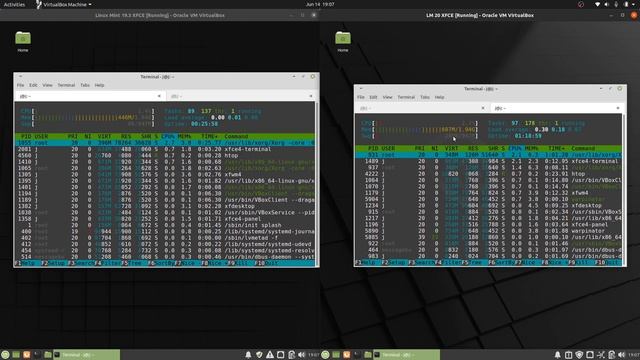The height and width of the screenshot is (360, 640).
Task: Click the volume icon in LM 20 panel
Action: [622, 355]
